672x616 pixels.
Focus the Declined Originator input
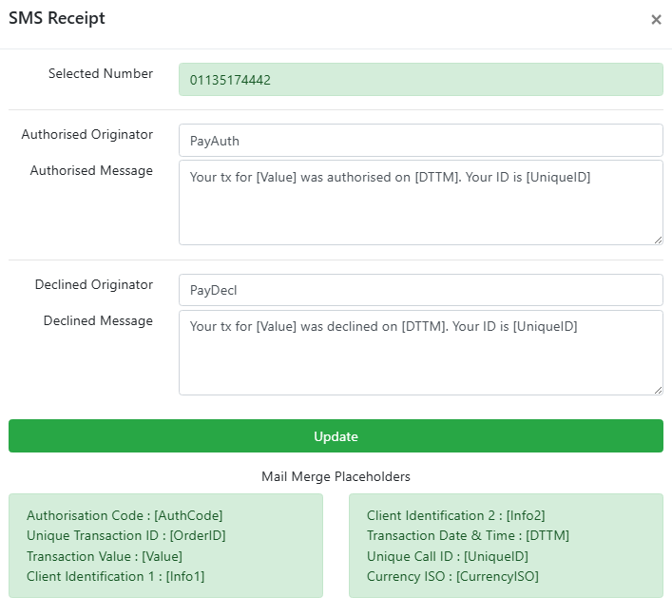click(x=420, y=291)
